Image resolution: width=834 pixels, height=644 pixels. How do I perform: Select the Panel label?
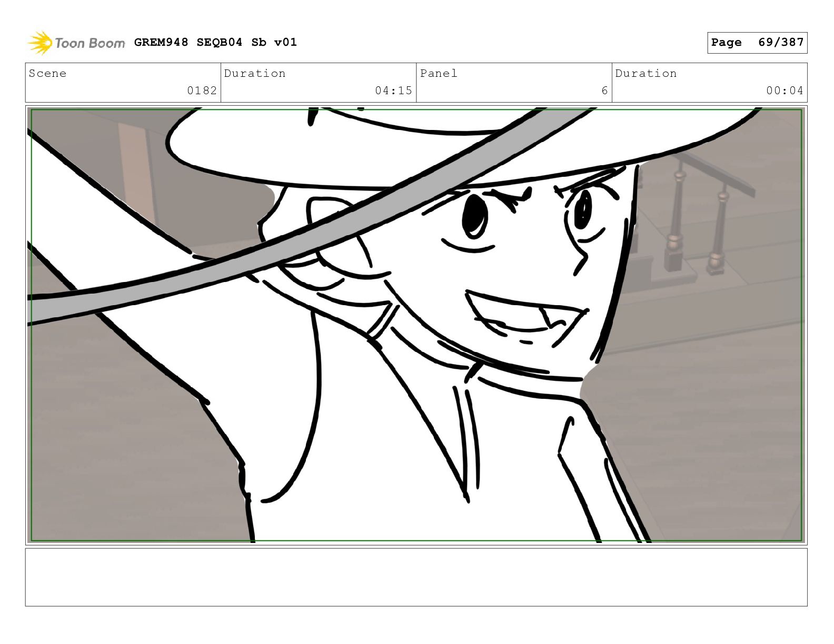(x=439, y=73)
